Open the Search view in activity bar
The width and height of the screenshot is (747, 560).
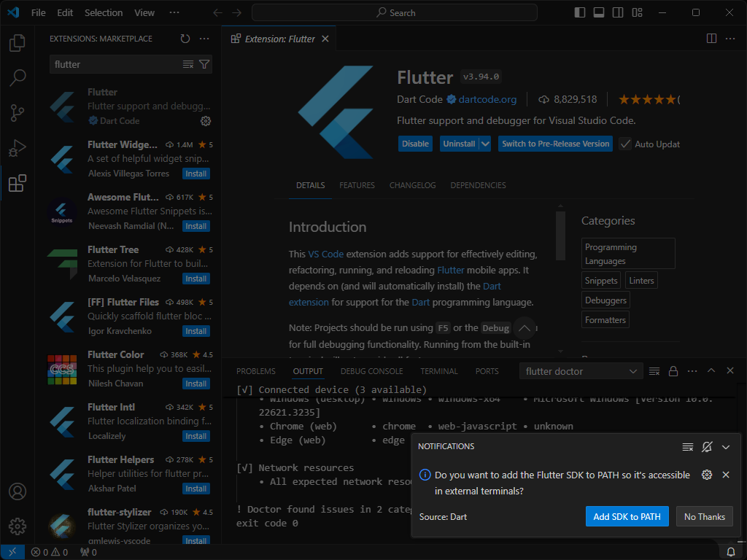click(18, 77)
